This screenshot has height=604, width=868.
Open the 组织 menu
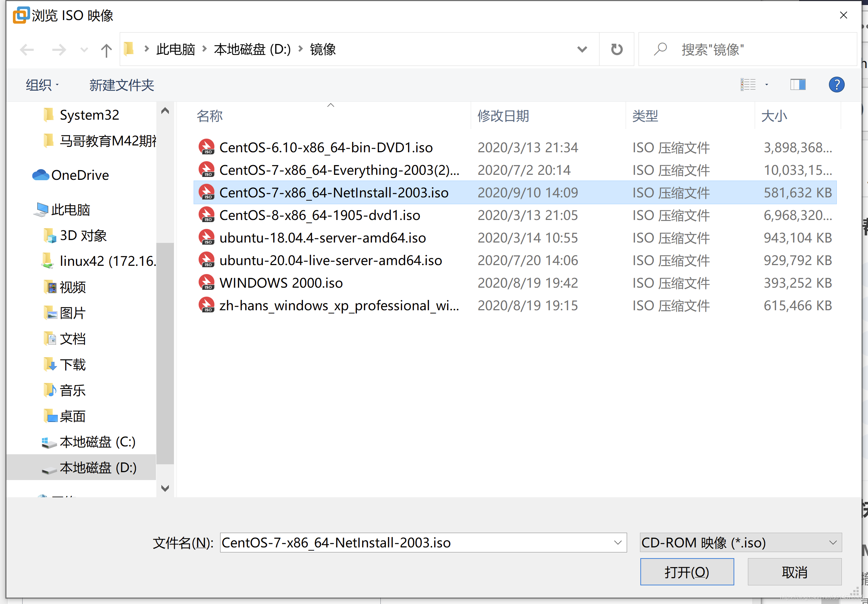[42, 85]
